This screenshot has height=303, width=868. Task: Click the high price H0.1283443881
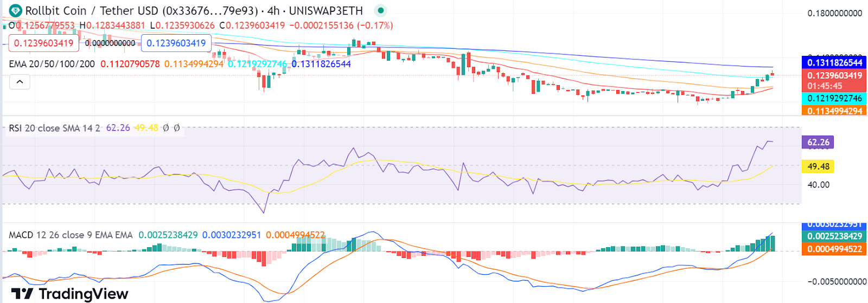(x=112, y=25)
